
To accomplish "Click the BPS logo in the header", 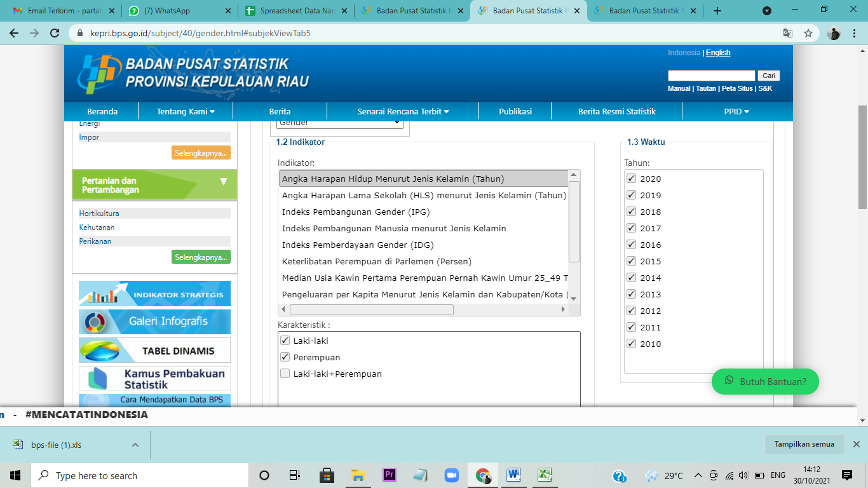I will pyautogui.click(x=99, y=74).
